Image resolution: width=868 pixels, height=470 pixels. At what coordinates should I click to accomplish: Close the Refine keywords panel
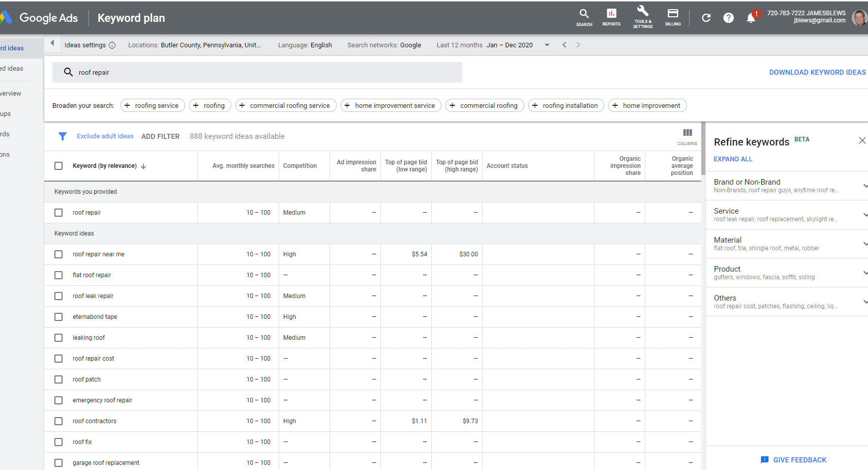pyautogui.click(x=862, y=140)
